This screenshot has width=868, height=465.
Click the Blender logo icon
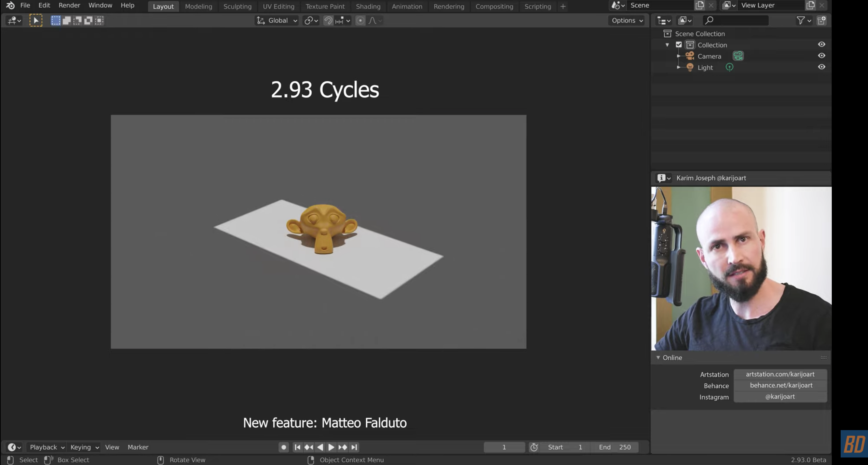pos(10,5)
